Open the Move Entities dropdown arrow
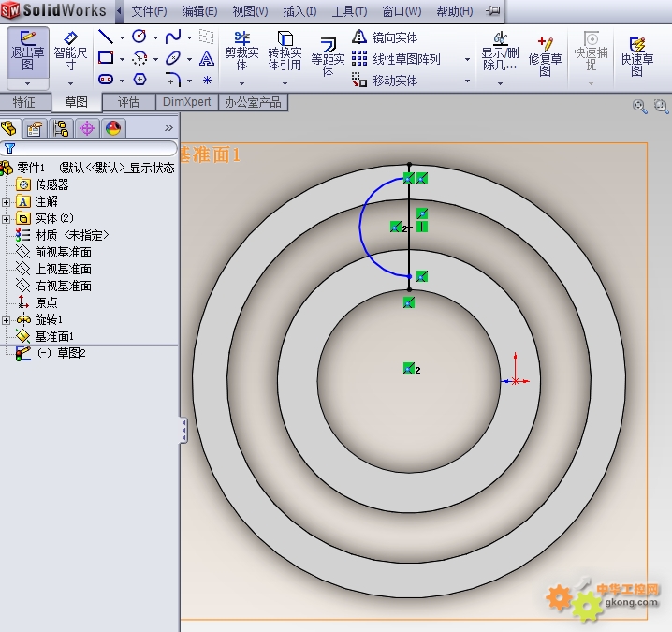 [x=467, y=81]
